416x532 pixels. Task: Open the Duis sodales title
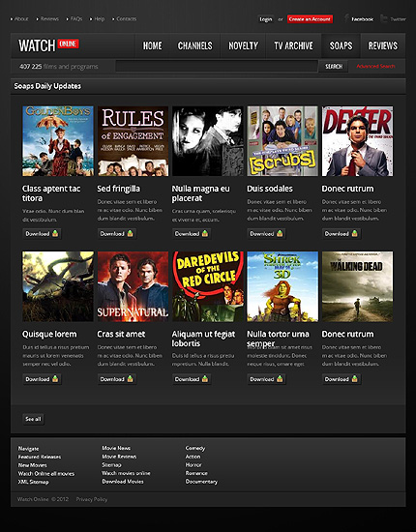click(270, 189)
